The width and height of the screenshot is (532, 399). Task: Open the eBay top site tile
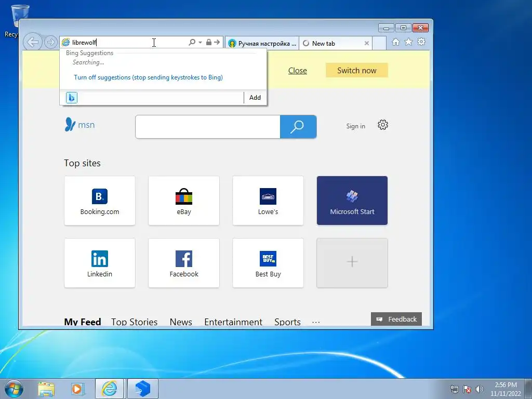pos(184,201)
